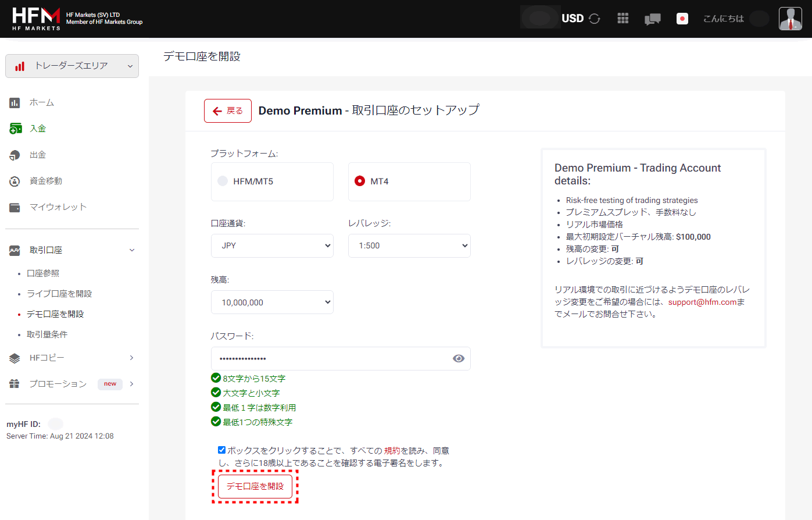This screenshot has height=520, width=812.
Task: Click the 大文字と小文字 requirement text
Action: point(251,393)
